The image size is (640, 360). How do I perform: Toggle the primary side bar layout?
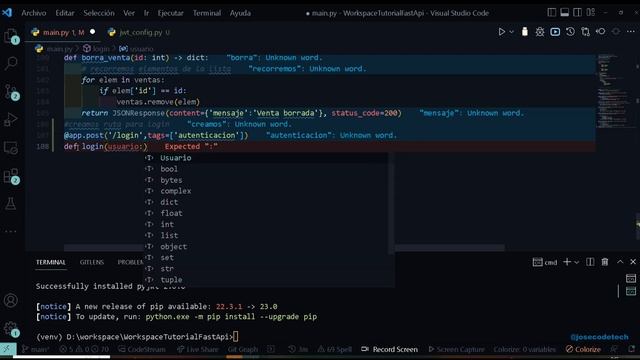tap(551, 13)
